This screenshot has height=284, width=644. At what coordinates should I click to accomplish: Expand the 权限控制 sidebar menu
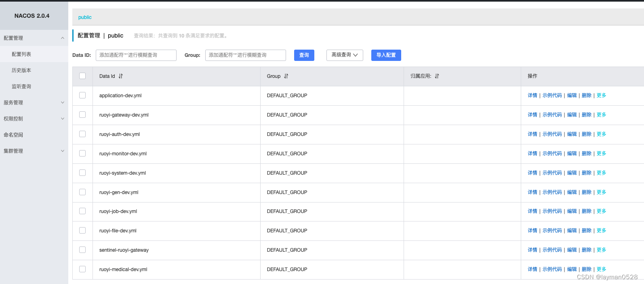34,119
